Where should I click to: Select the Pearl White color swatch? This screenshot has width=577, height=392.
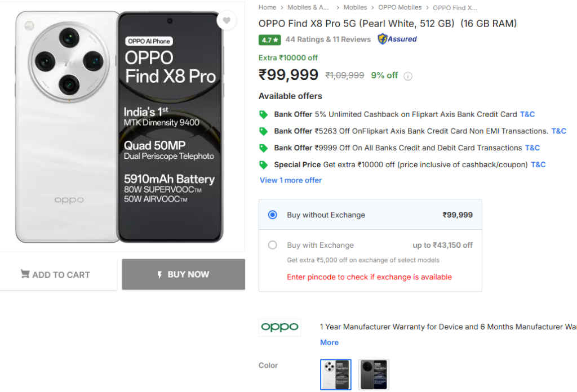pos(335,374)
